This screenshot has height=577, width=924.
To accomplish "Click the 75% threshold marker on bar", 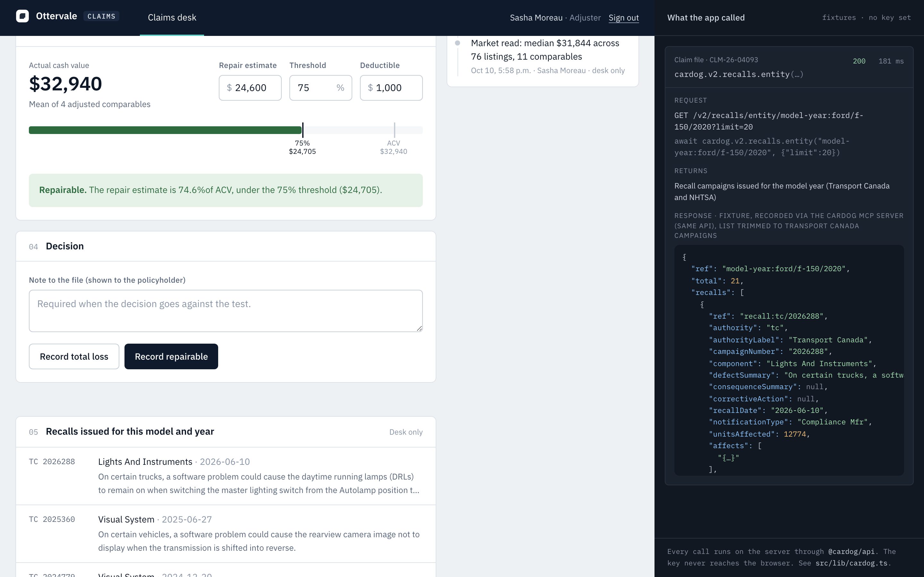I will 303,130.
